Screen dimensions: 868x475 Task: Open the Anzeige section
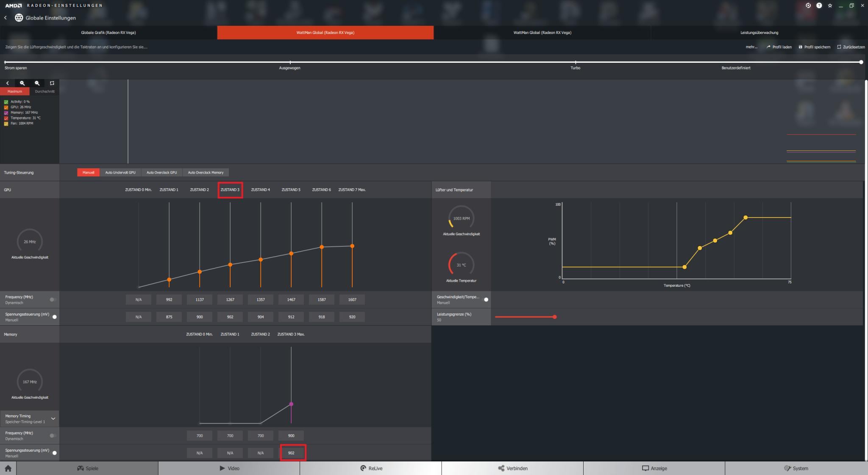[x=654, y=468]
